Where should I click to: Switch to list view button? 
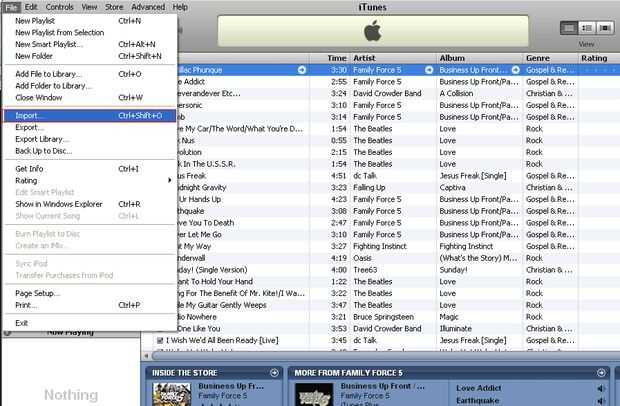coord(569,28)
